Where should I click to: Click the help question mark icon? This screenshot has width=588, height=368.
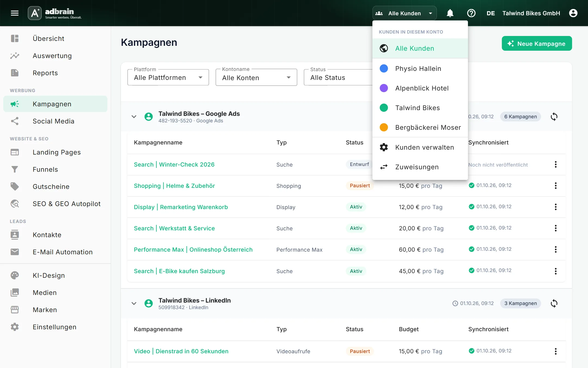click(471, 13)
